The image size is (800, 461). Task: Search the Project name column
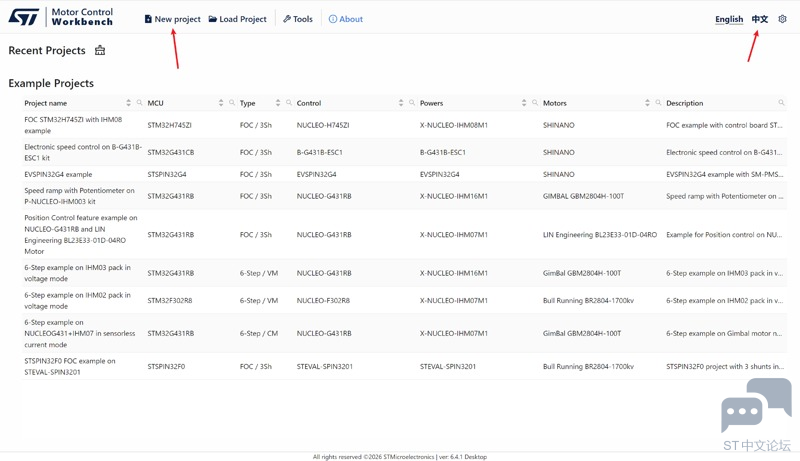tap(139, 103)
